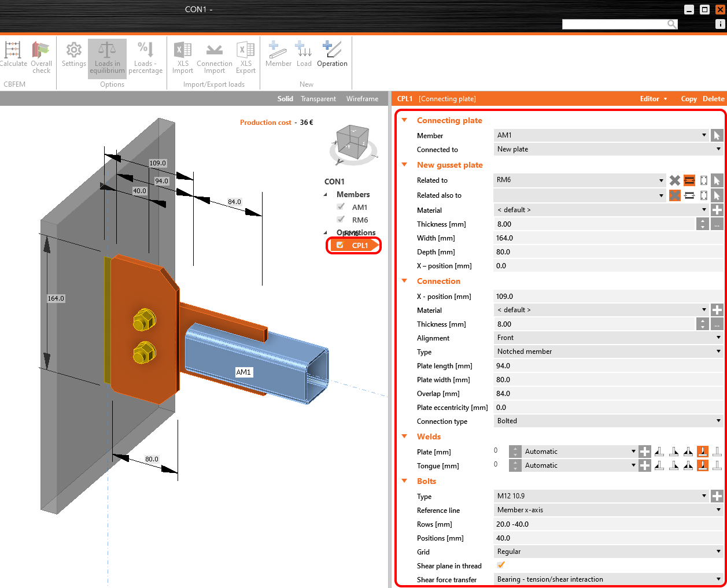The image size is (727, 588).
Task: Uncheck the CPL1 operation checkbox
Action: (x=340, y=245)
